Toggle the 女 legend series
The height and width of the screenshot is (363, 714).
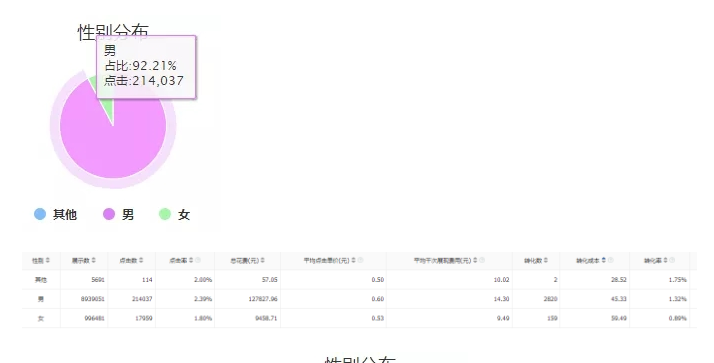point(174,214)
